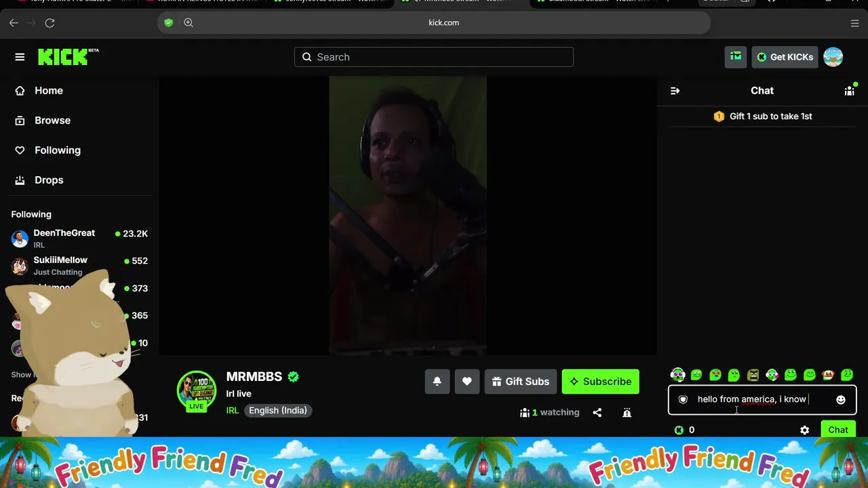Reload the current page
Viewport: 868px width, 488px height.
(50, 23)
